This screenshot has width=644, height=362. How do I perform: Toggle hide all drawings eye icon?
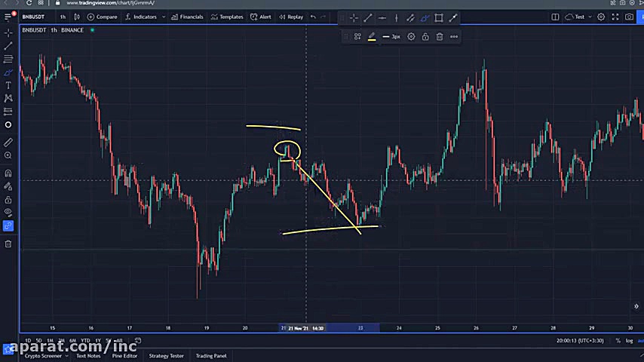pos(8,213)
